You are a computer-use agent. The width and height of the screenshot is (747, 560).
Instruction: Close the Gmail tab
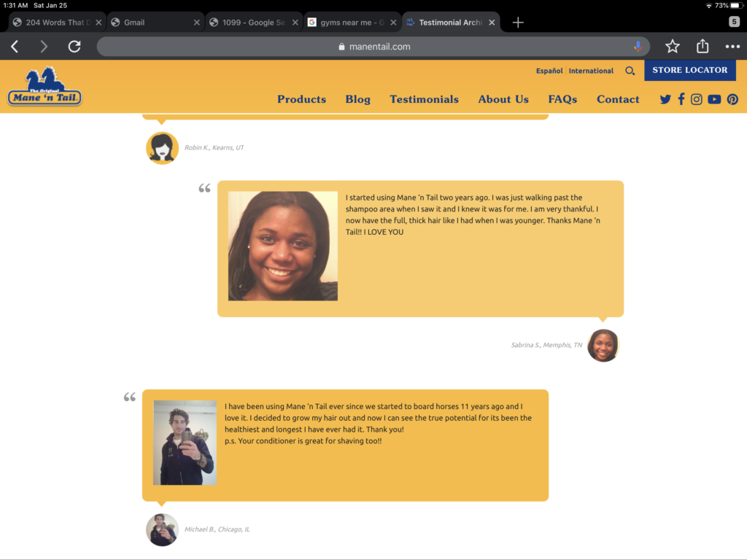[x=197, y=23]
